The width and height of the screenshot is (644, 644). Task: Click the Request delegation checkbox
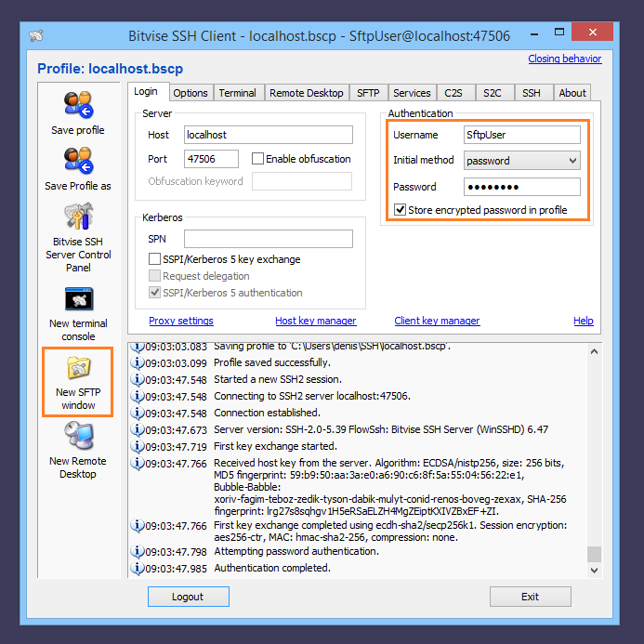[x=154, y=276]
